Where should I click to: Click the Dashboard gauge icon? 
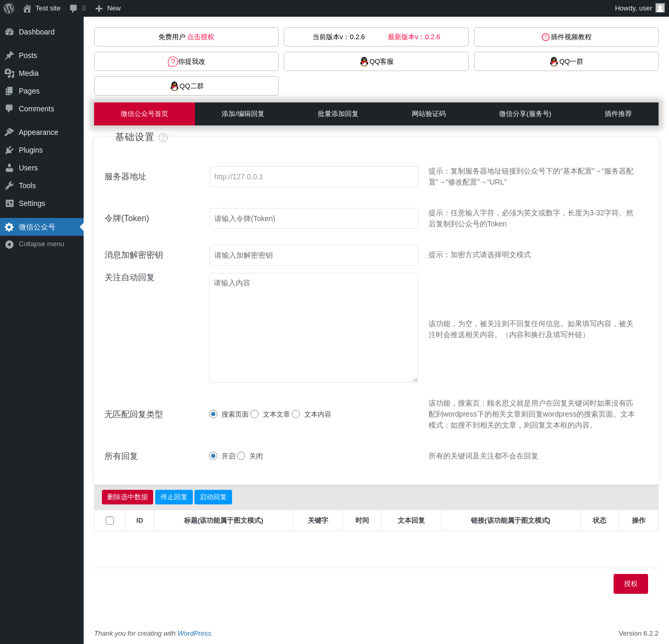[x=9, y=32]
